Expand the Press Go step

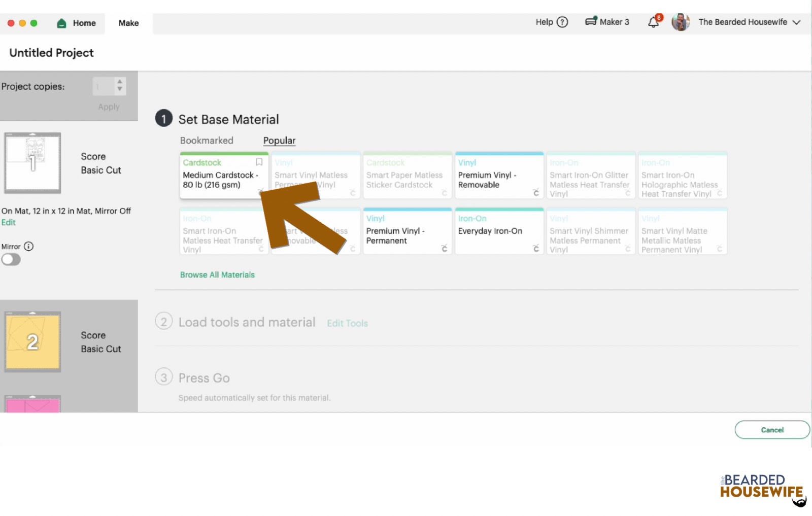pos(204,377)
